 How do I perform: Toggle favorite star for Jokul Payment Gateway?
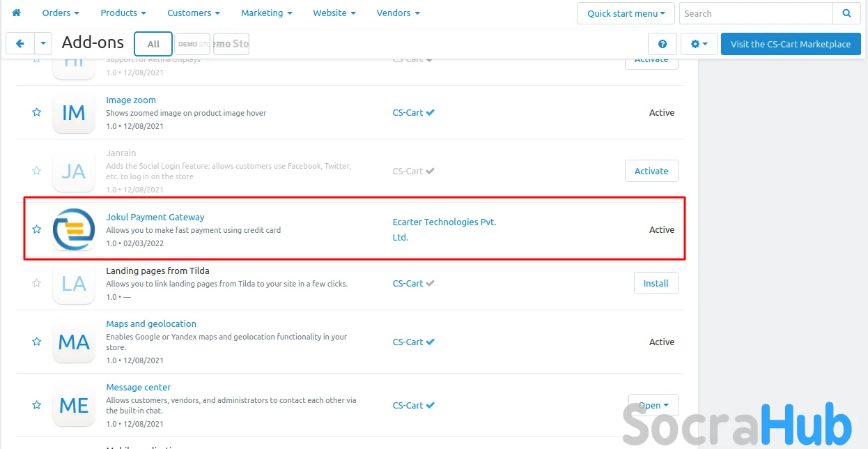[x=37, y=229]
